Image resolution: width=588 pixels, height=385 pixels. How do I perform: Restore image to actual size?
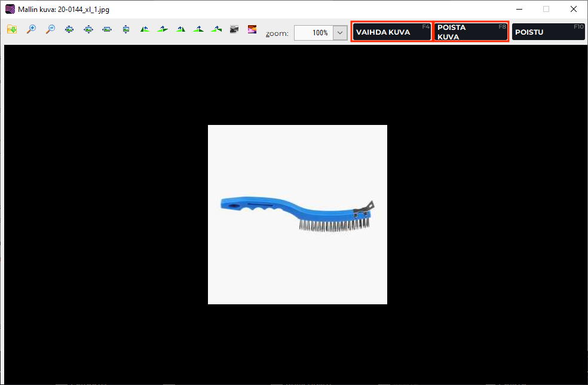tap(88, 29)
